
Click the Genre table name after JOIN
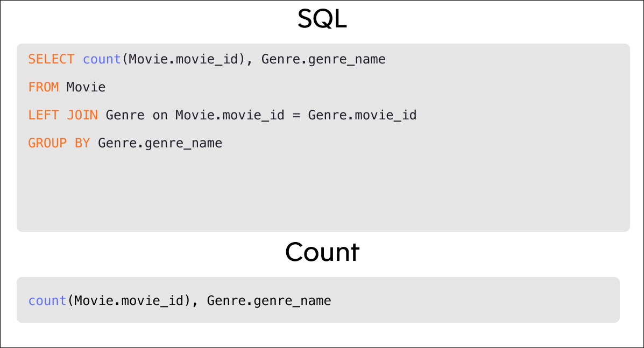pyautogui.click(x=125, y=115)
